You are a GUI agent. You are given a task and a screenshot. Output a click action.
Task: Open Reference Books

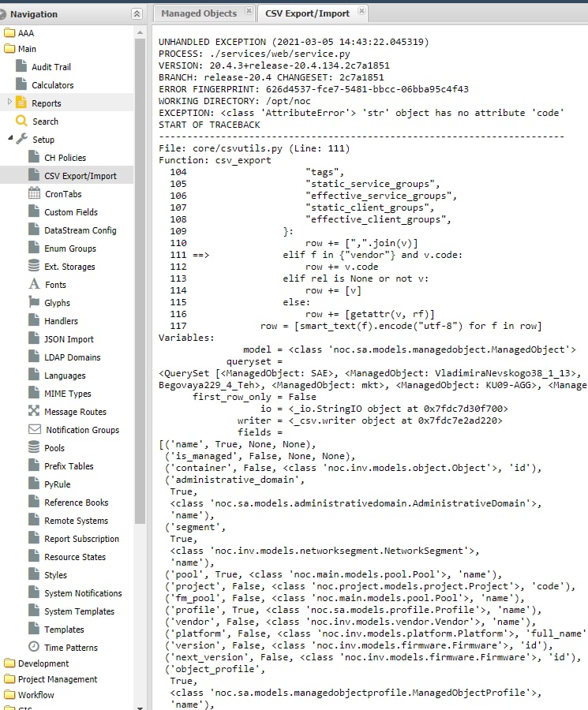click(x=76, y=503)
